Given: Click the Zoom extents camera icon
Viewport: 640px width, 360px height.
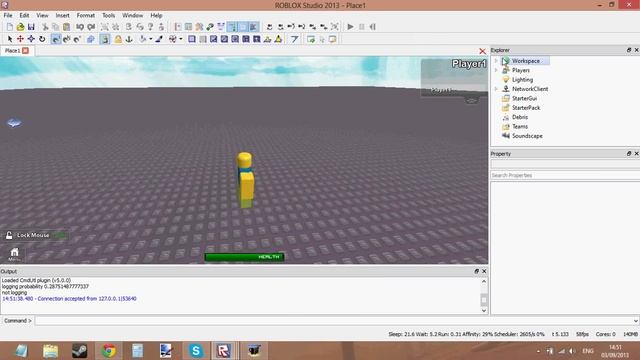Looking at the screenshot, I should [x=335, y=27].
